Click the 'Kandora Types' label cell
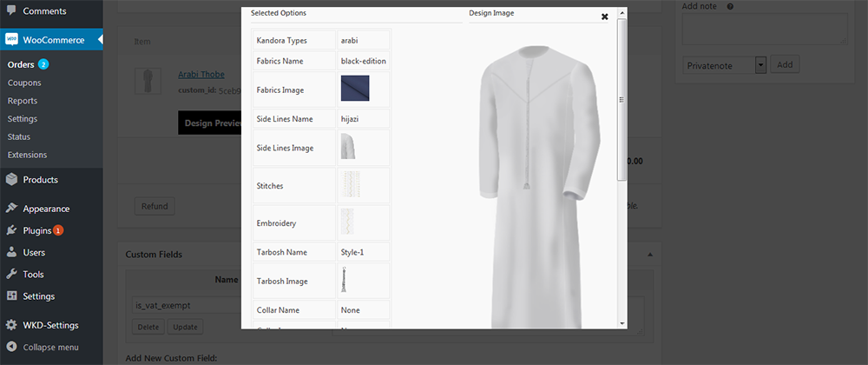Viewport: 868px width, 365px height. [x=294, y=41]
